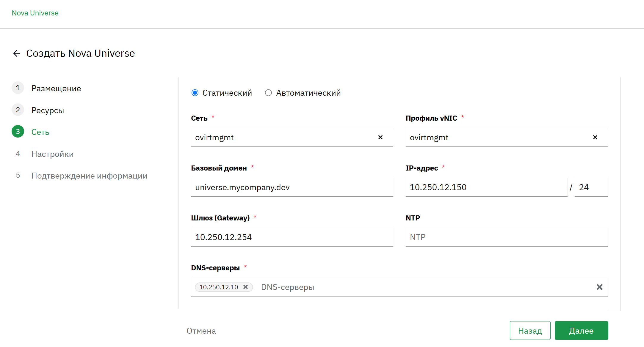644x347 pixels.
Task: Select the Статический radio option
Action: [195, 93]
